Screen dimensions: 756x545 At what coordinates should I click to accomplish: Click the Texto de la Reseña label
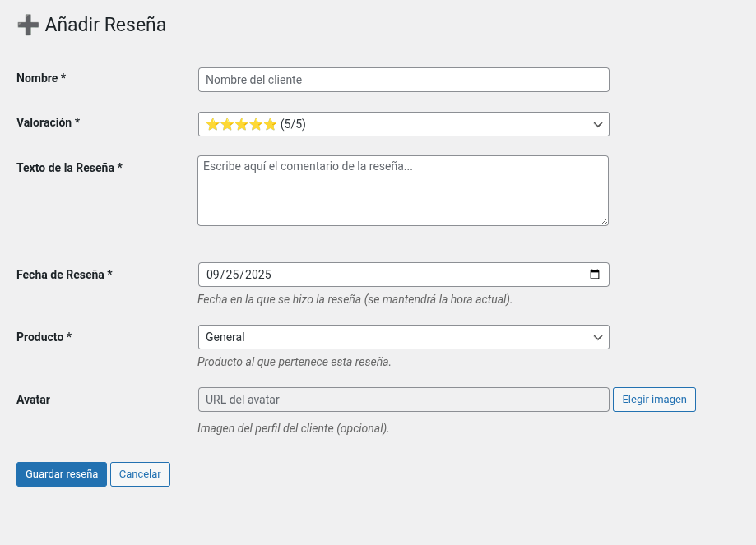coord(69,168)
